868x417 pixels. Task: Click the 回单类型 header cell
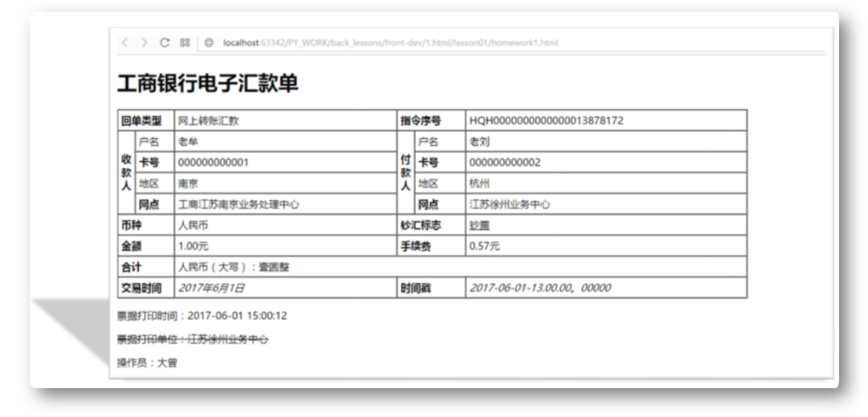coord(146,121)
